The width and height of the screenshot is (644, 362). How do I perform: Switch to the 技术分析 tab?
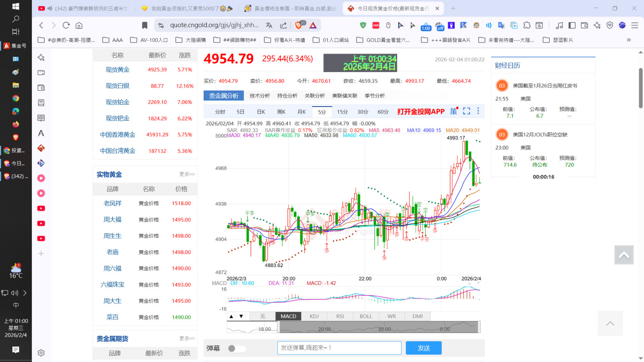260,96
